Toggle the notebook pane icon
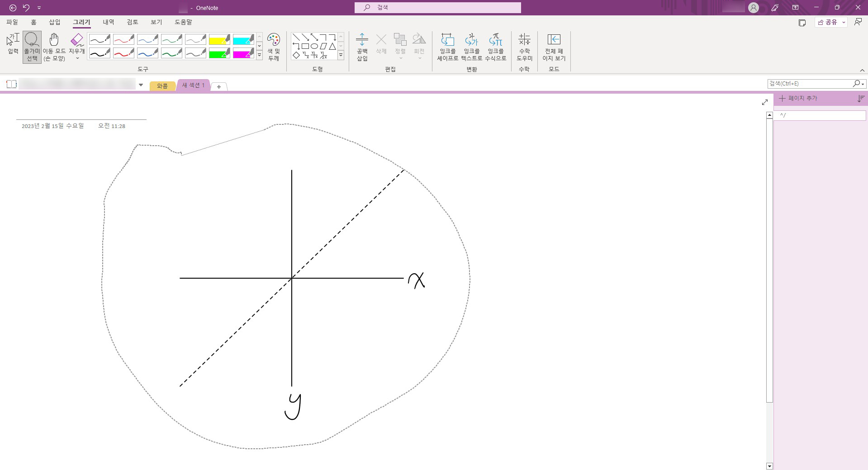This screenshot has width=868, height=470. point(12,84)
